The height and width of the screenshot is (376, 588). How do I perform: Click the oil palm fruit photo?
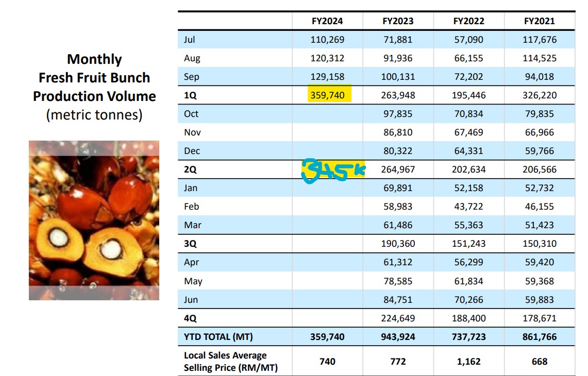(94, 220)
